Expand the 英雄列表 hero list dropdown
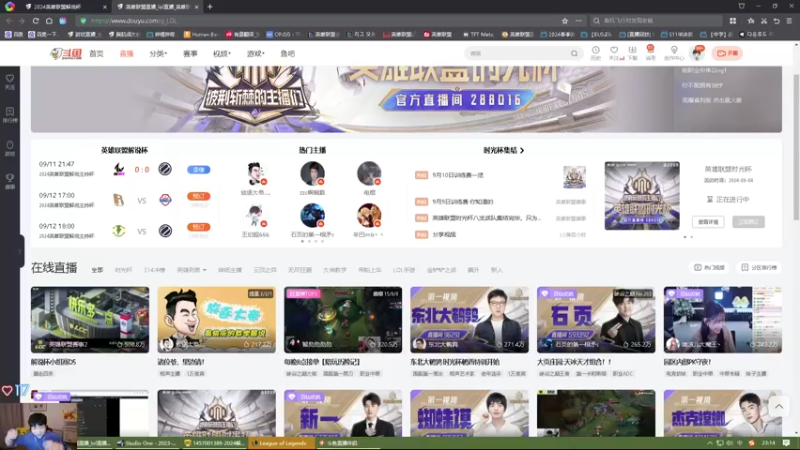The image size is (800, 450). [191, 270]
